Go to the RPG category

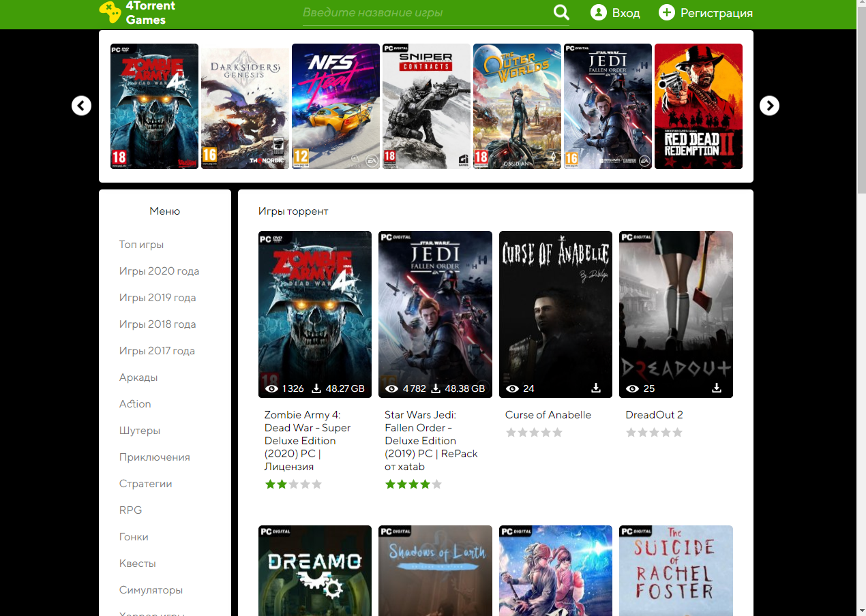[130, 510]
